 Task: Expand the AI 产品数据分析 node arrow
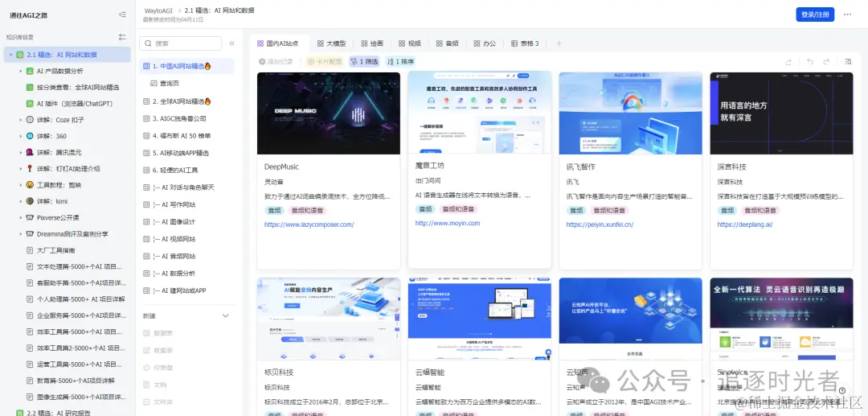point(20,71)
